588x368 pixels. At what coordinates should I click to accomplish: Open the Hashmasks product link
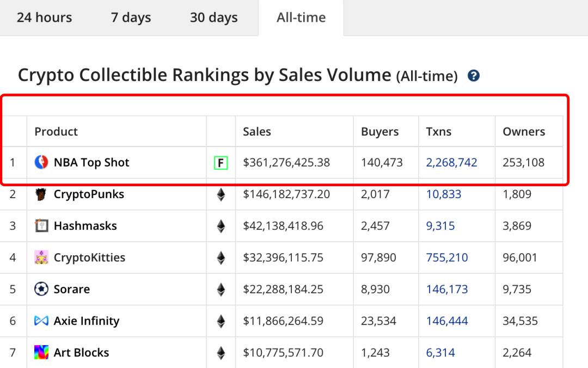[x=85, y=226]
